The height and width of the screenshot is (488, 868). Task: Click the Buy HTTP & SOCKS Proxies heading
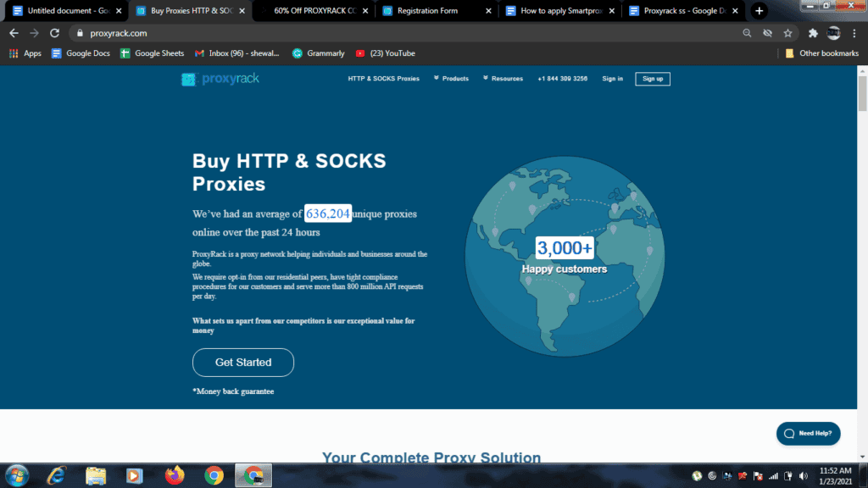click(x=289, y=172)
